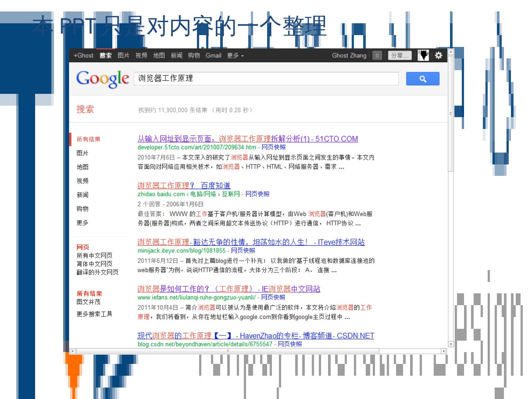532x399 pixels.
Task: Click the scroll up arrow of vertical scrollbar
Action: click(x=450, y=52)
